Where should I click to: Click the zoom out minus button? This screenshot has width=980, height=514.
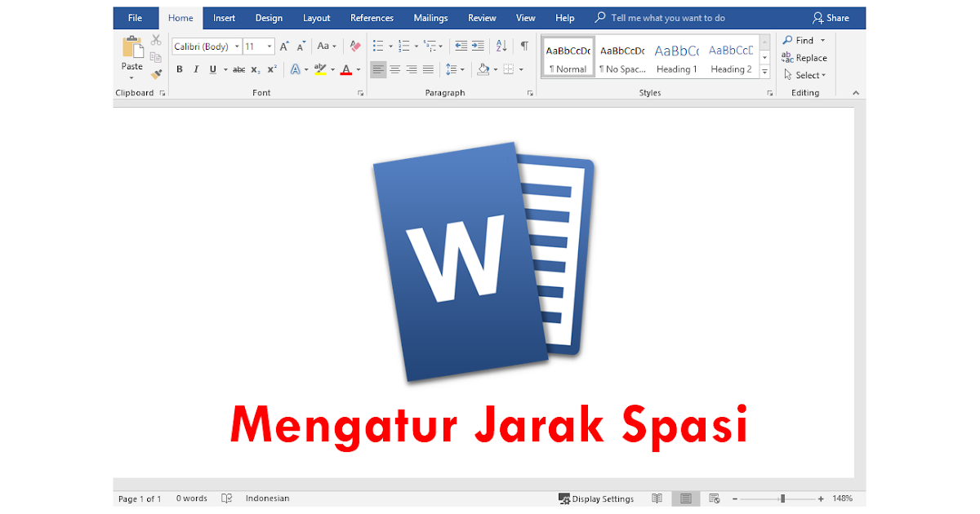[734, 498]
